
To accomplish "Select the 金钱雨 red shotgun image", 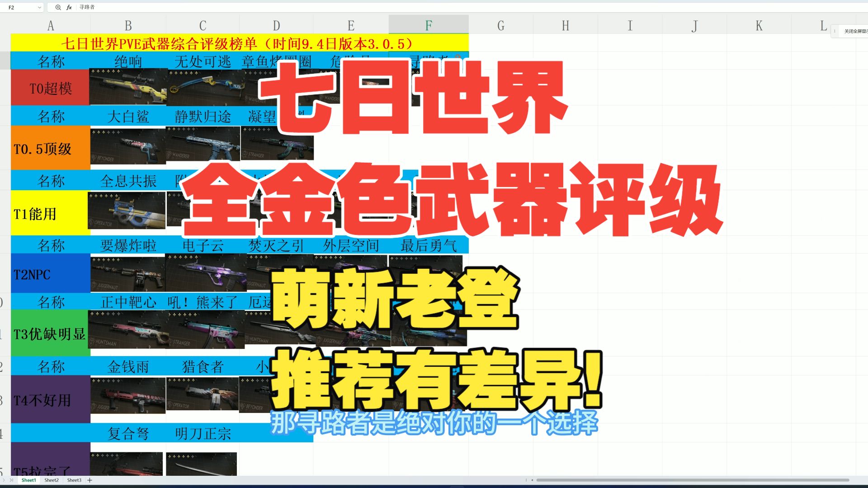I will [128, 396].
